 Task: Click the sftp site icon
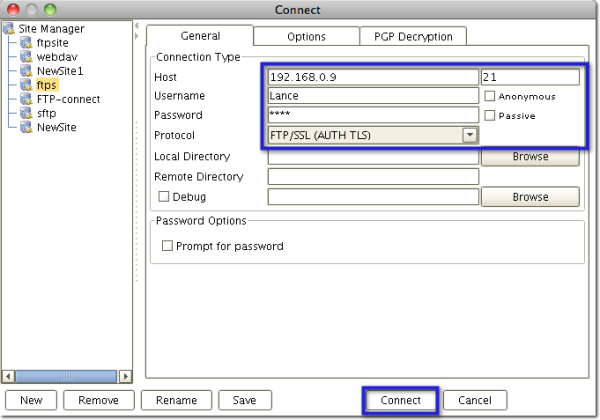click(26, 113)
